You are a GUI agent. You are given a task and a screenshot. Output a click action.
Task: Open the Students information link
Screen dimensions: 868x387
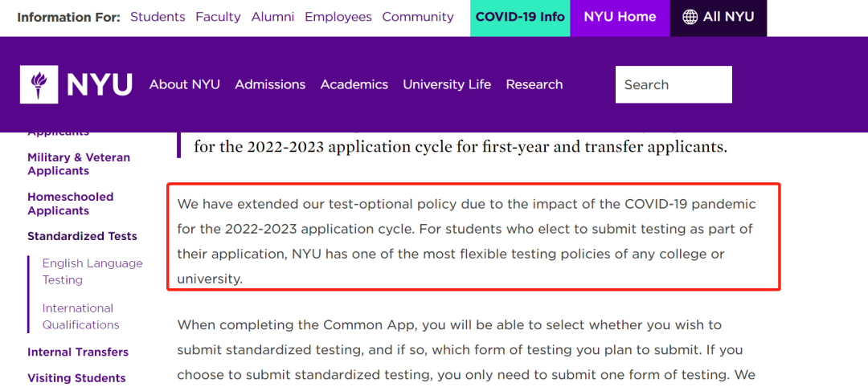click(158, 17)
